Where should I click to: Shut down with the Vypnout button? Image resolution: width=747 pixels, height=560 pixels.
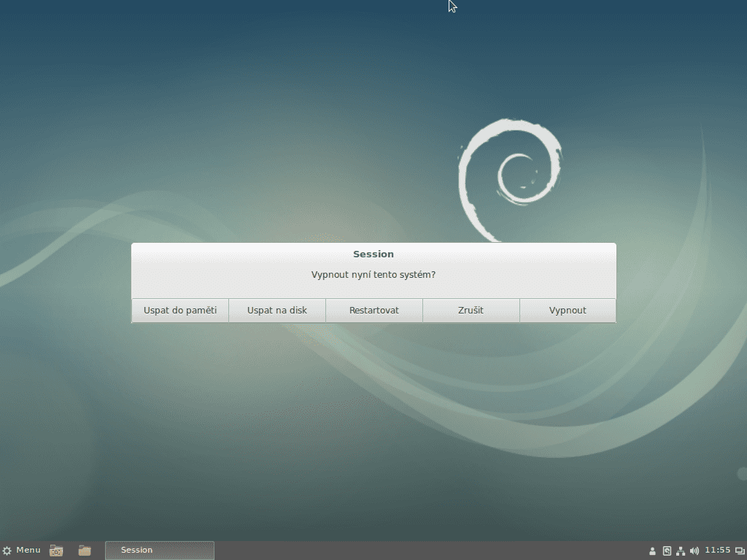pos(568,311)
